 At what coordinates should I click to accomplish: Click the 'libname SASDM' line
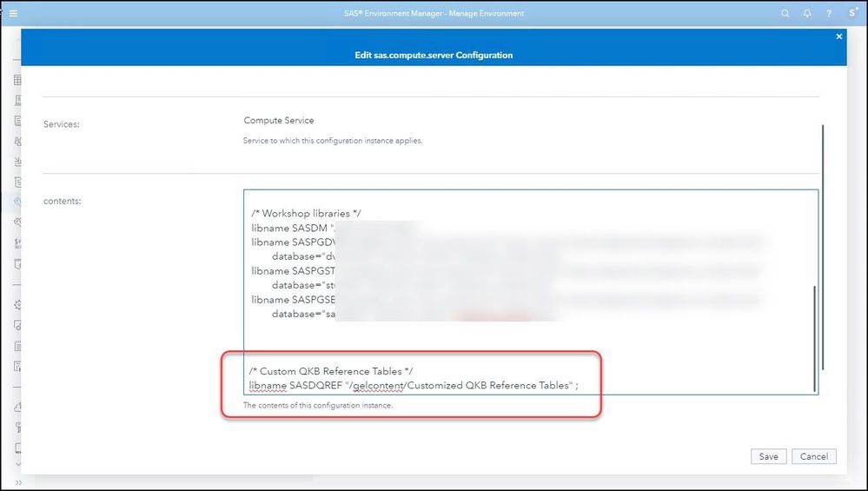point(294,228)
